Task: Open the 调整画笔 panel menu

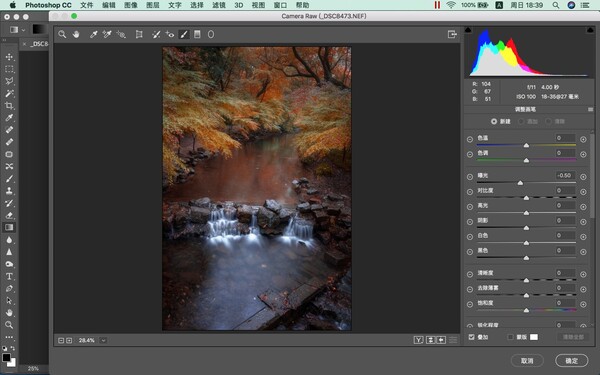Action: (x=590, y=109)
